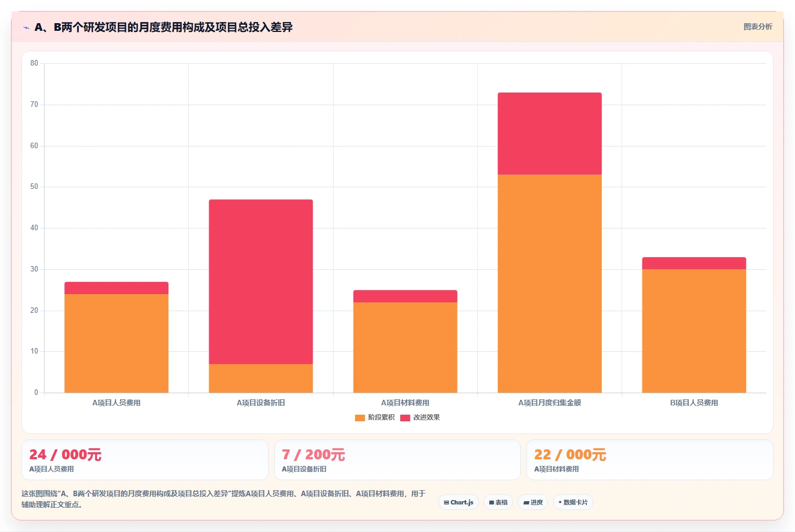Click the orange segment of A项目设备折旧 bar
Image resolution: width=795 pixels, height=532 pixels.
(261, 378)
